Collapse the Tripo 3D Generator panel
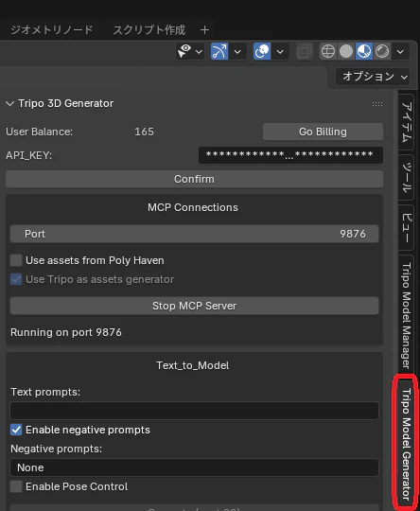420x511 pixels. point(9,104)
